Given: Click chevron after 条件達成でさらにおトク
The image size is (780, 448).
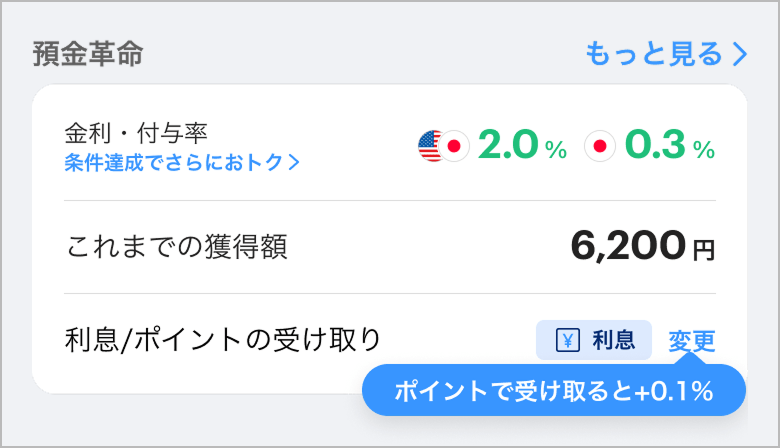Looking at the screenshot, I should coord(294,163).
